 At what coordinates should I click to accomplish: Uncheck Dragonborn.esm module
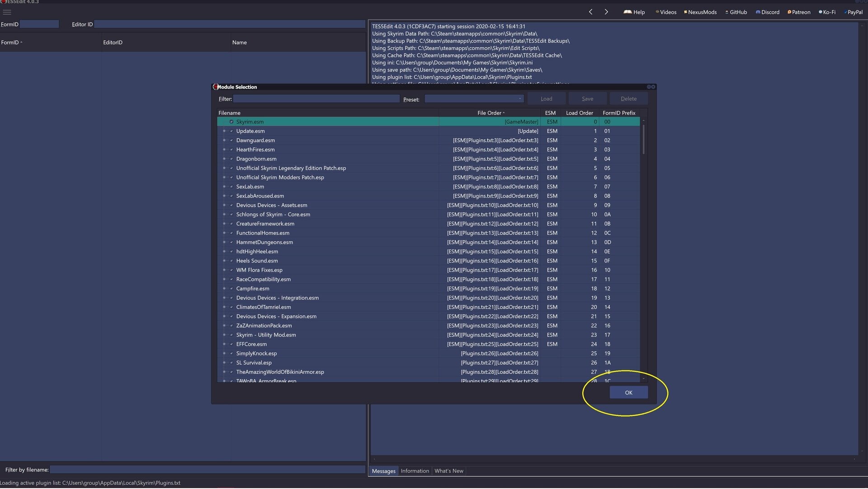(x=231, y=159)
